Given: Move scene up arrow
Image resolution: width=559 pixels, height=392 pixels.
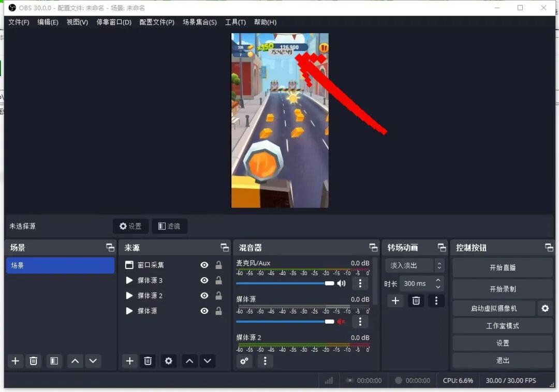Looking at the screenshot, I should click(x=75, y=361).
